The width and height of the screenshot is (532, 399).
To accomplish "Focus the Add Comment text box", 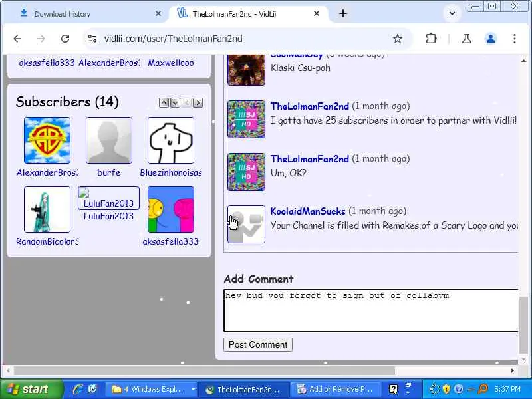I will click(371, 311).
